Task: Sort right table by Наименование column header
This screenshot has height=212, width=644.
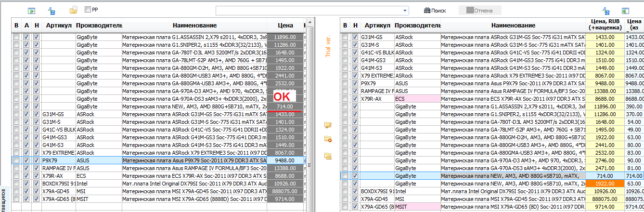Action: pos(513,25)
